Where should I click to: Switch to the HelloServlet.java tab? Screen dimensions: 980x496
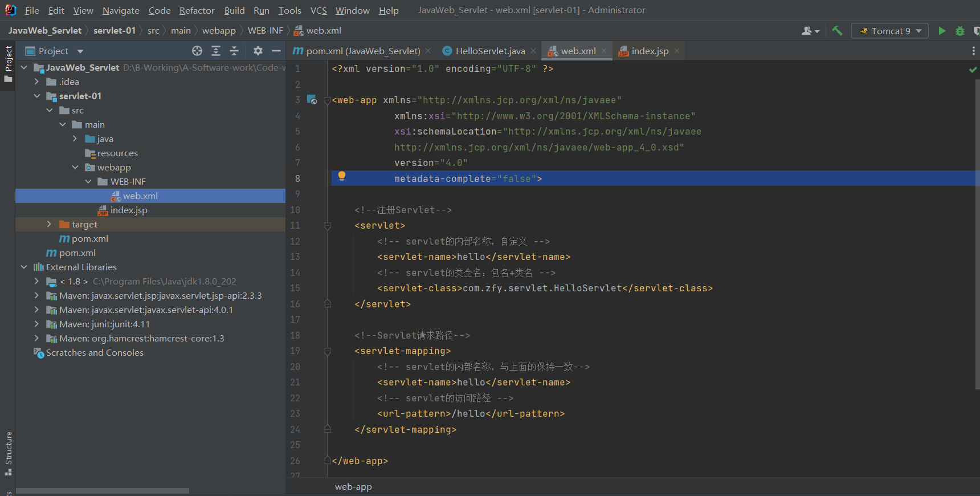tap(490, 51)
